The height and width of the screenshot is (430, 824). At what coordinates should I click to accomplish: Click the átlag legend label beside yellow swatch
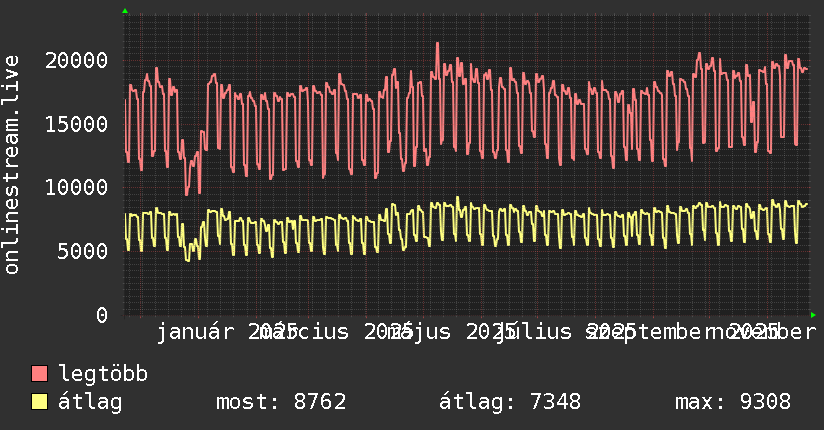(x=90, y=402)
